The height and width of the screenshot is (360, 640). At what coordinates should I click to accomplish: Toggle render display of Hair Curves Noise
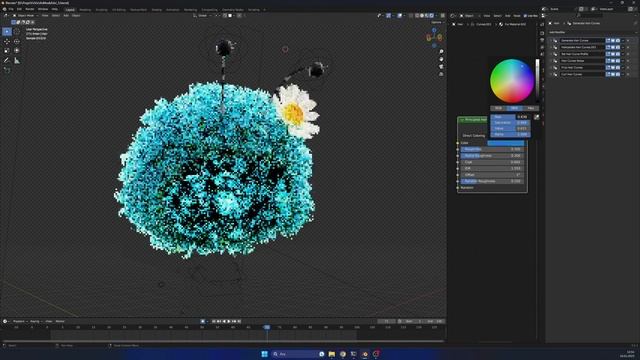click(x=618, y=61)
